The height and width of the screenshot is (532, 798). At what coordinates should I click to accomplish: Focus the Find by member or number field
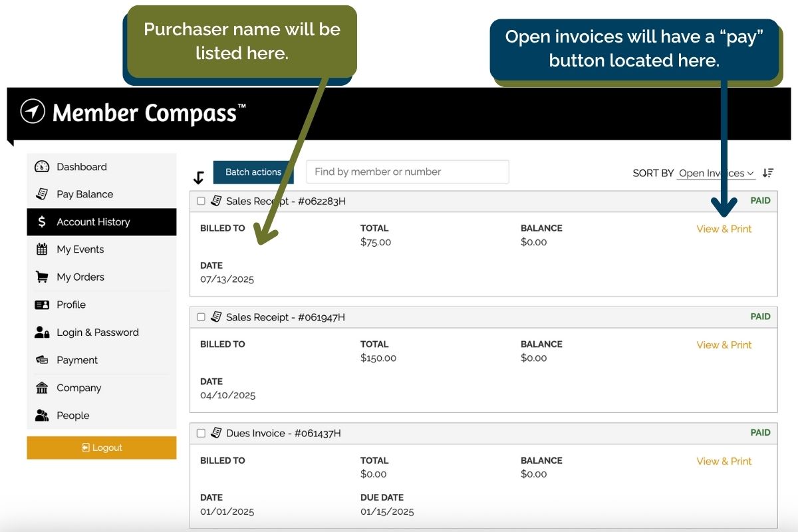(x=407, y=172)
